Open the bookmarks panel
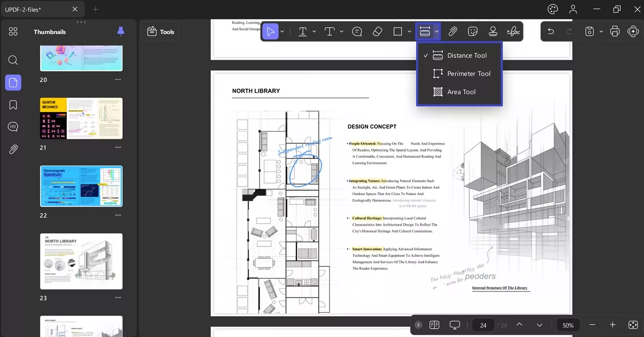644x337 pixels. (13, 105)
